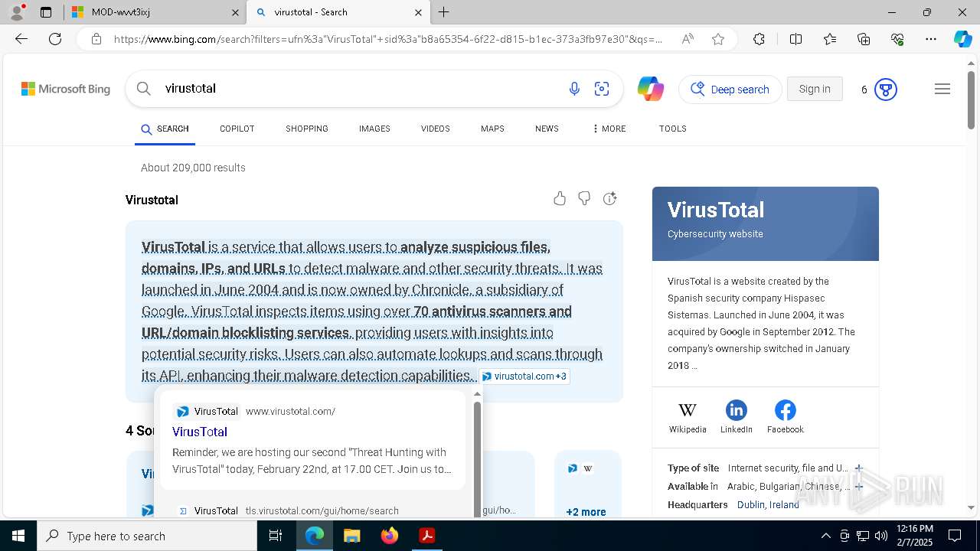Add this page to favorites with the star
This screenshot has height=551, width=980.
(718, 39)
